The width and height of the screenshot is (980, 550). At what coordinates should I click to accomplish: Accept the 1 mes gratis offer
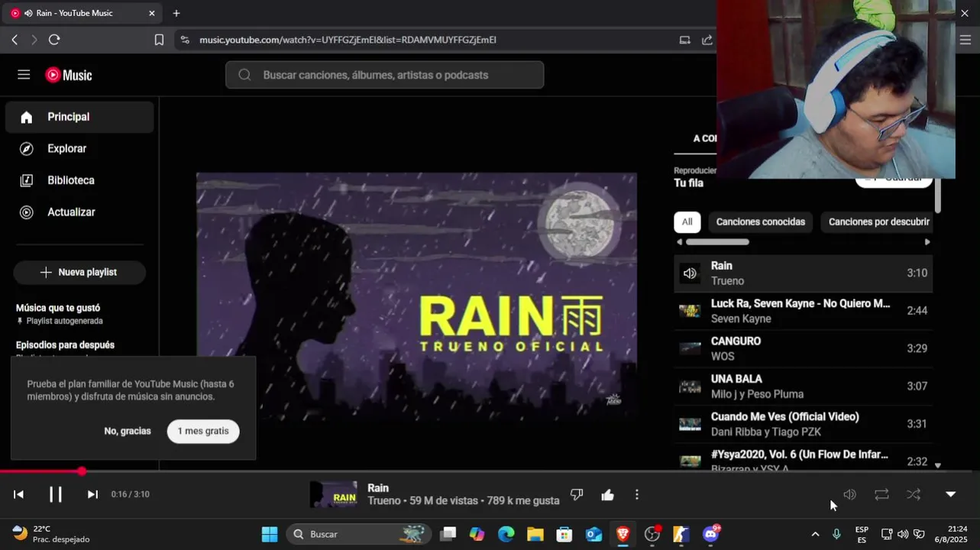(x=203, y=431)
